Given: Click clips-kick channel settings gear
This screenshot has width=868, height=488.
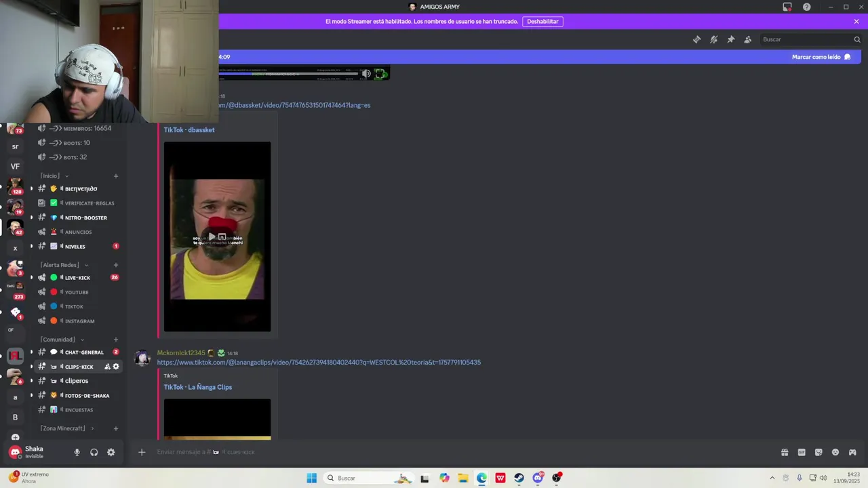Looking at the screenshot, I should pos(116,367).
